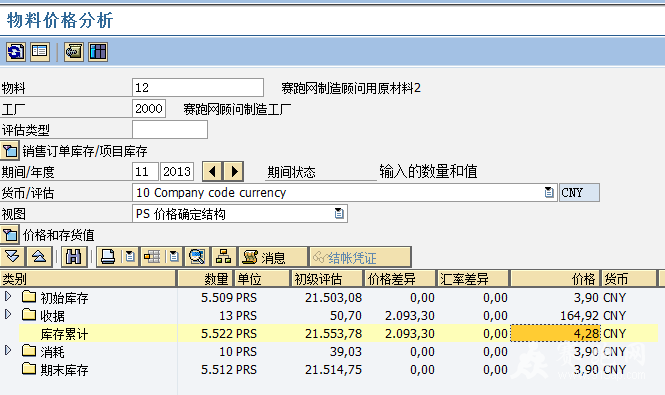Click the 结帐凭证 button
This screenshot has height=395, width=665.
click(360, 257)
